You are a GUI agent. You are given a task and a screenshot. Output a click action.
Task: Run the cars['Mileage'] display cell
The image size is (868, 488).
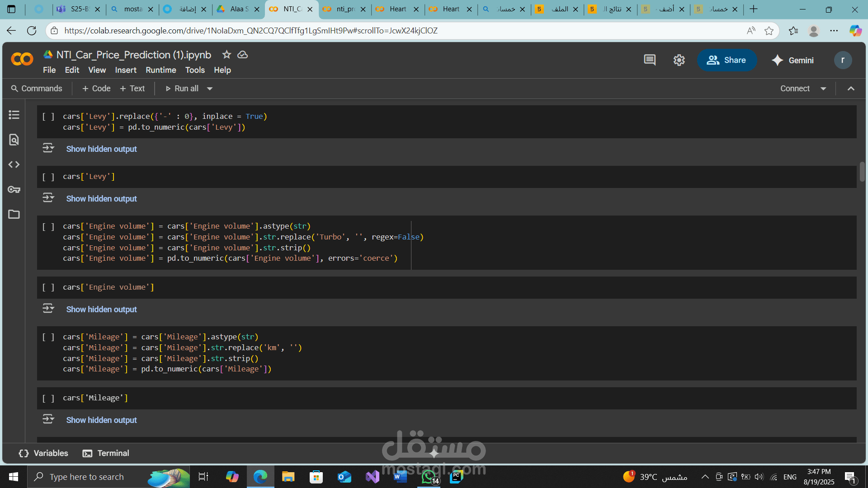point(48,398)
